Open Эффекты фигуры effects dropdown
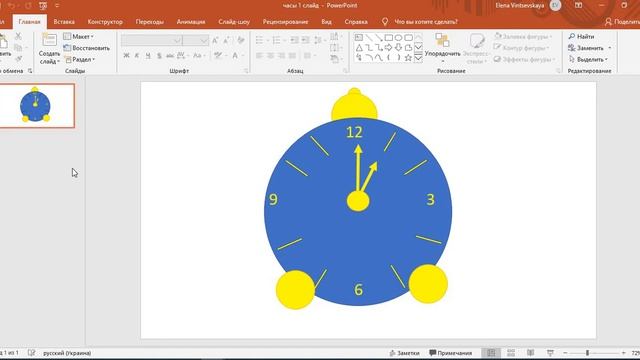 coord(524,59)
